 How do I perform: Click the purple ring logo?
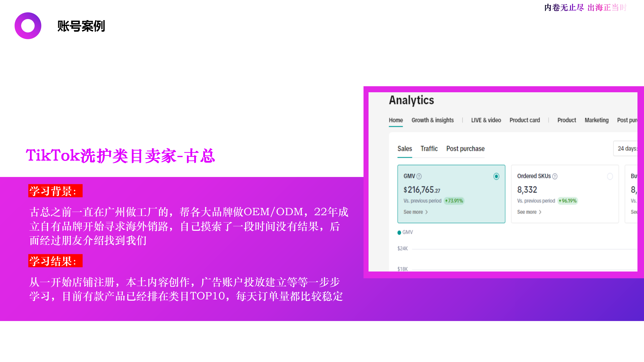pyautogui.click(x=28, y=26)
